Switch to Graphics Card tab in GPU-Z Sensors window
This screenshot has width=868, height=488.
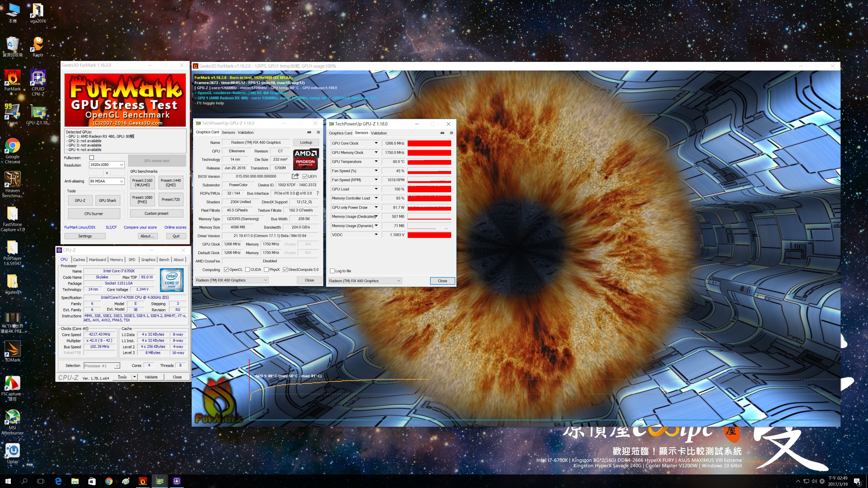click(340, 133)
